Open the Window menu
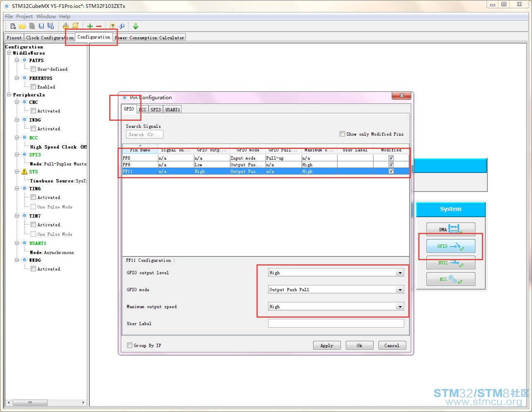The height and width of the screenshot is (412, 532). tap(46, 17)
